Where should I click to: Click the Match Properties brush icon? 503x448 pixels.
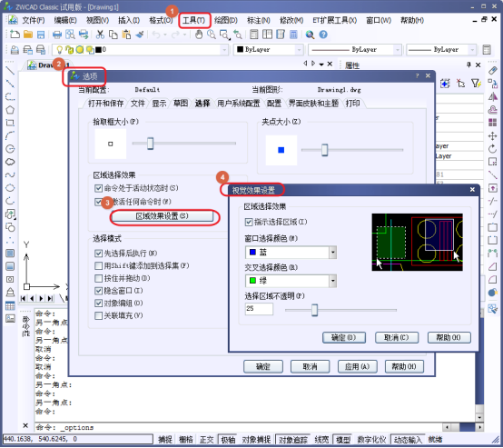140,35
